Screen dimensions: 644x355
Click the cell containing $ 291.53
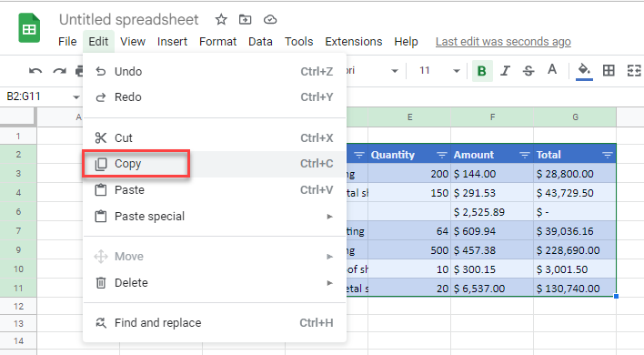click(492, 193)
